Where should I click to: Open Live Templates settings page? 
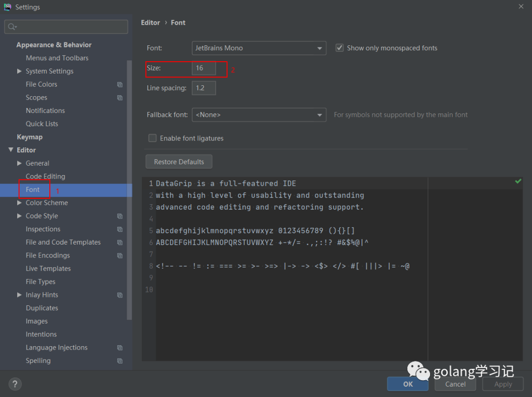click(x=48, y=269)
